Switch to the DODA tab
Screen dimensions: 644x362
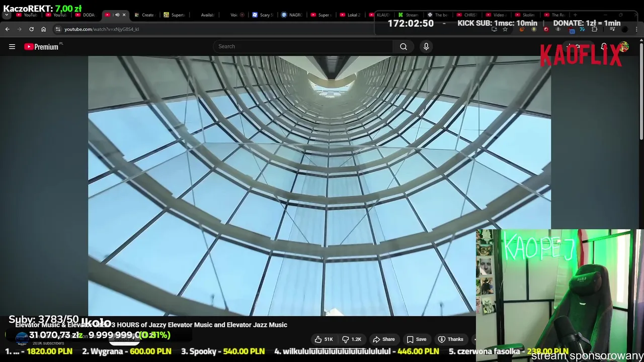tap(86, 15)
